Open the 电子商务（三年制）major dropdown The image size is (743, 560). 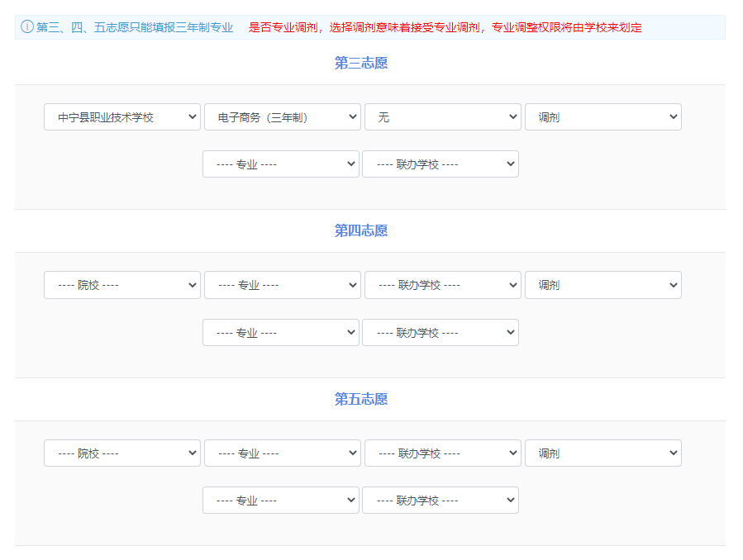point(283,117)
